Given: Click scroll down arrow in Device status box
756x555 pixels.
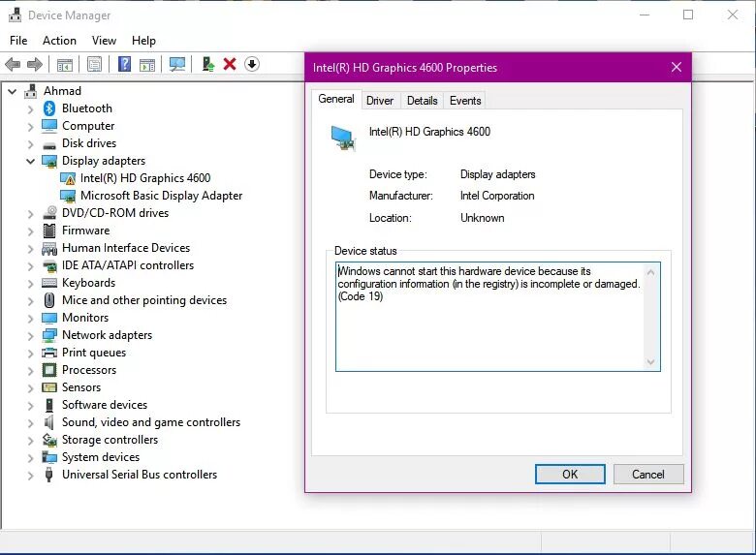Looking at the screenshot, I should (650, 362).
